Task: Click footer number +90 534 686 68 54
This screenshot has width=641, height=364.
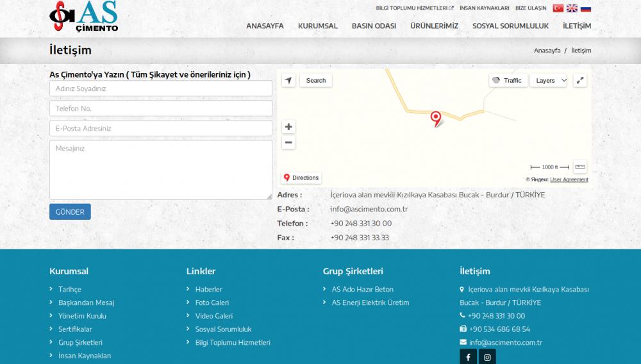Action: coord(499,329)
